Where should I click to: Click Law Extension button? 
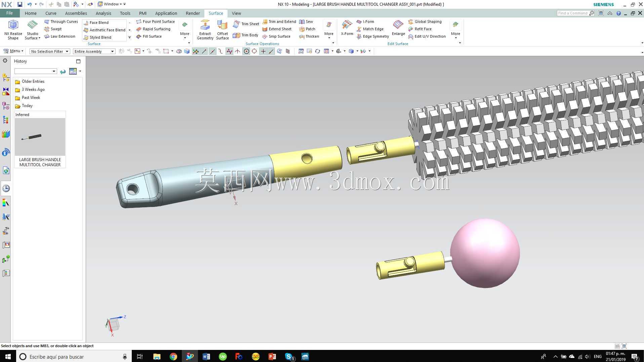60,36
